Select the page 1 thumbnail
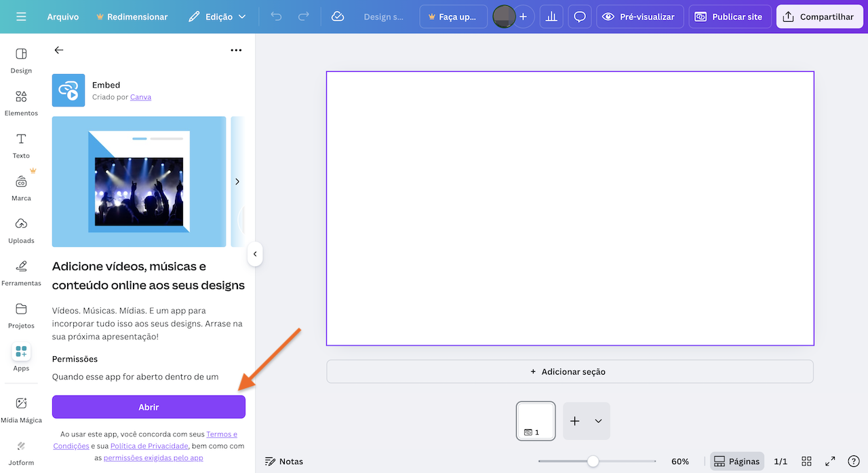868x473 pixels. [535, 421]
